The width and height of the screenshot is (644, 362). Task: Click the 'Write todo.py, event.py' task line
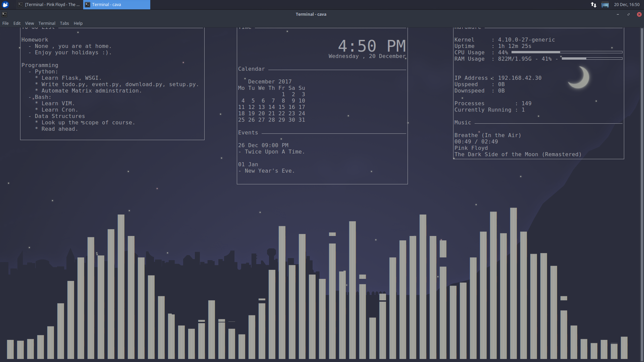pos(120,84)
